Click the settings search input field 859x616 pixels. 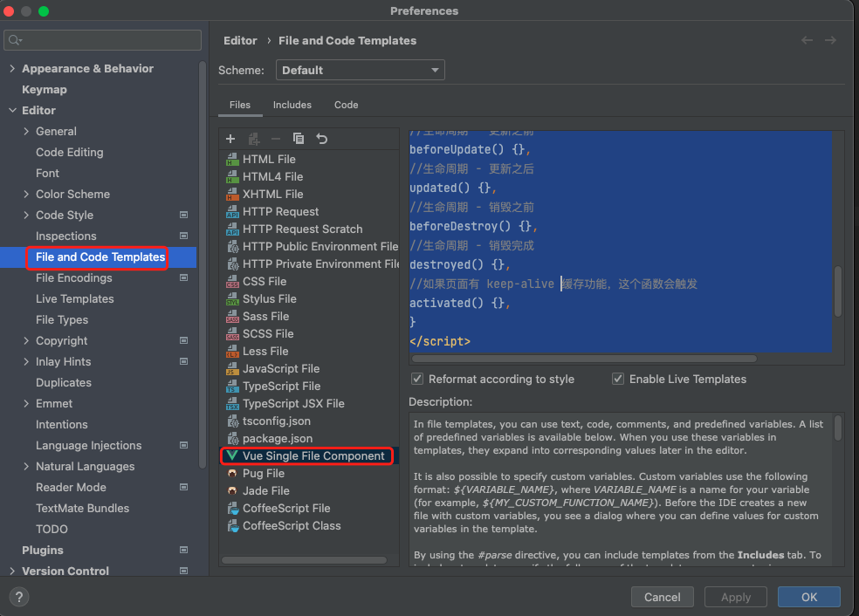pyautogui.click(x=102, y=40)
